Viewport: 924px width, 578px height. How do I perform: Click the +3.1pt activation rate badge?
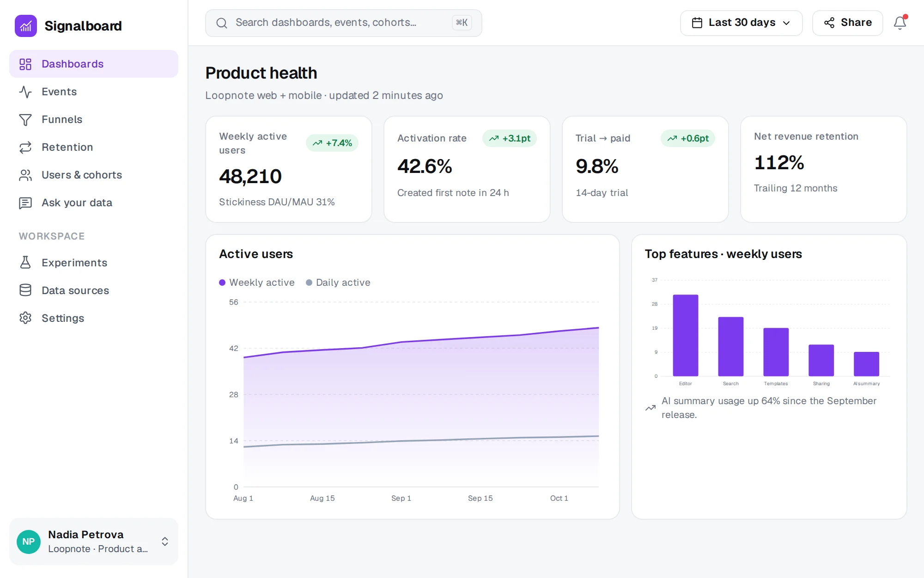click(x=510, y=138)
